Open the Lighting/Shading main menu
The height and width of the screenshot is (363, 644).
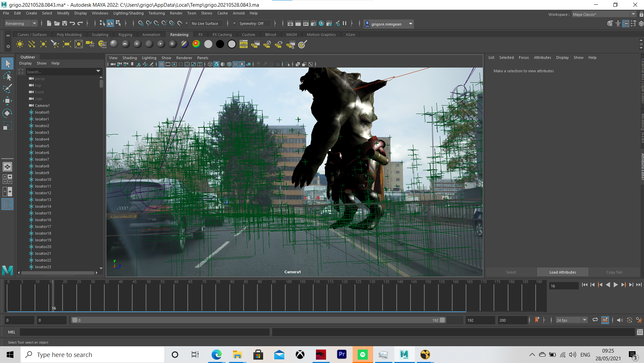(x=128, y=13)
